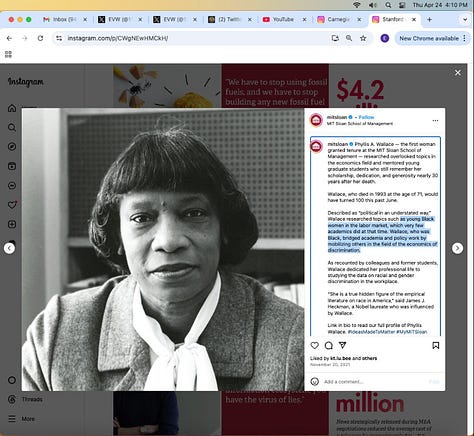474x436 pixels.
Task: Click the Post comment button
Action: (x=434, y=382)
